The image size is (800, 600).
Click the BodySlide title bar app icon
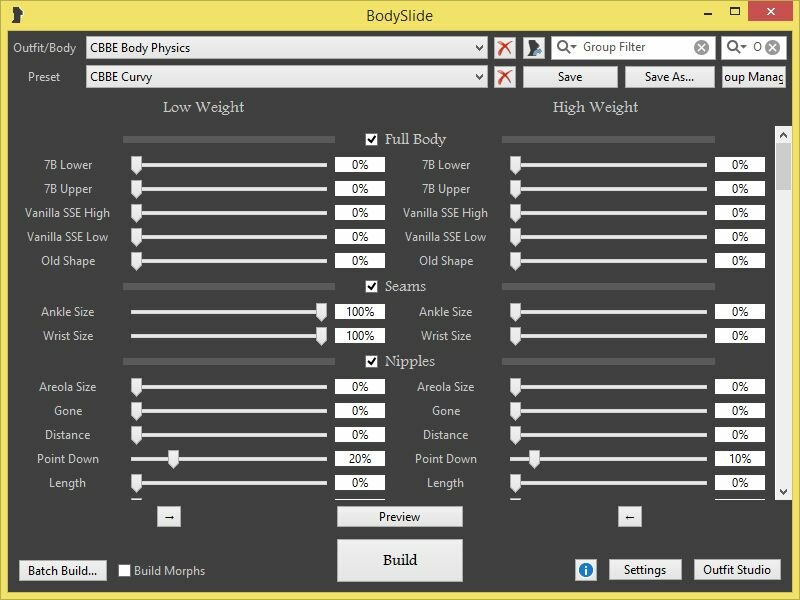[x=17, y=15]
